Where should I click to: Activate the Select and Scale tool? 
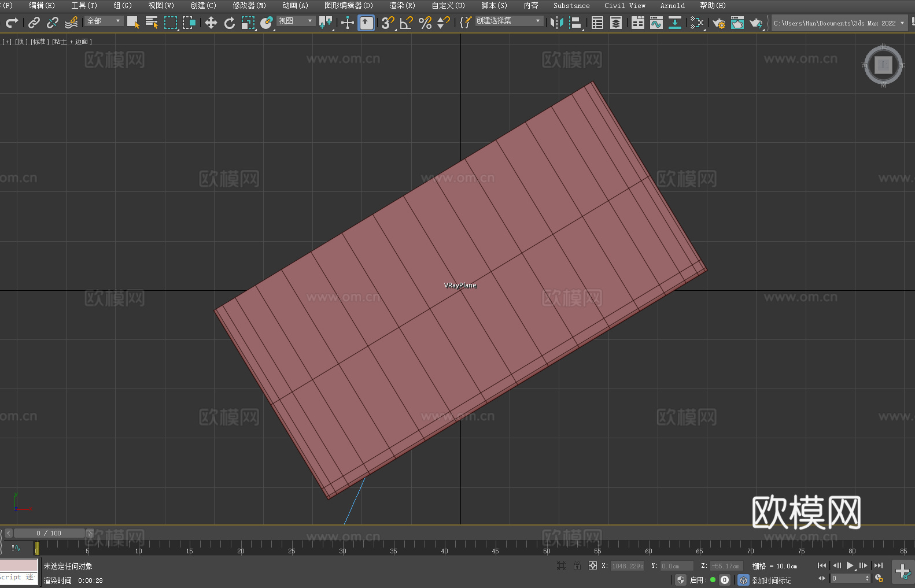tap(248, 23)
